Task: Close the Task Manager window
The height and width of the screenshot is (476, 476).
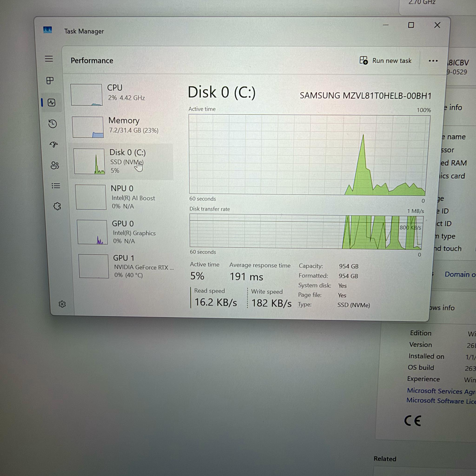Action: 437,25
